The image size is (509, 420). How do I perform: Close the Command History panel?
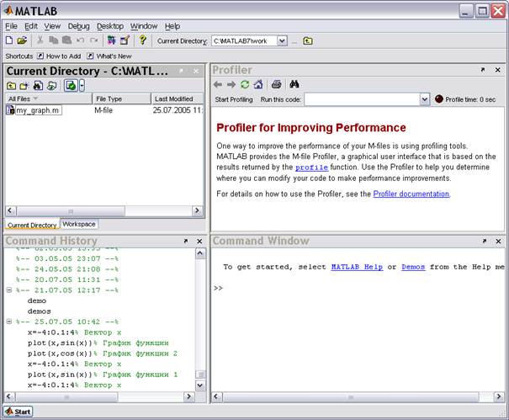click(199, 242)
